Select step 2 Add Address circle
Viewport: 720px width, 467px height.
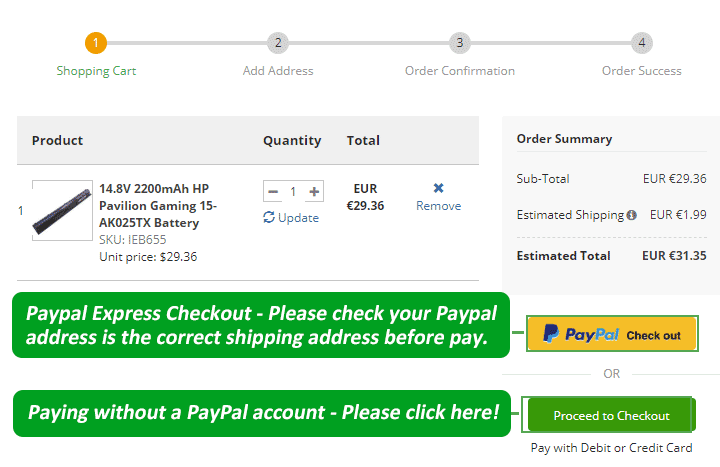pyautogui.click(x=278, y=43)
